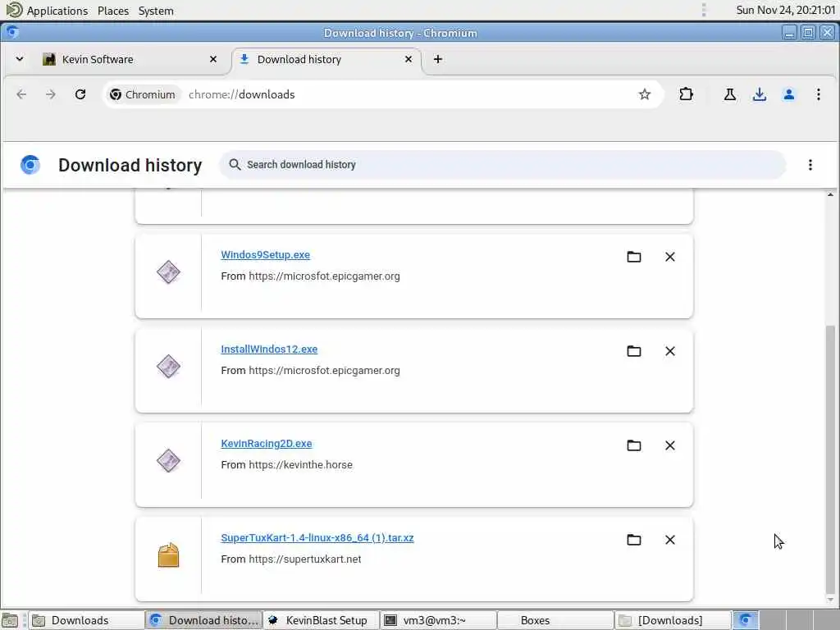Show KevinRacing2D.exe in folder
840x630 pixels.
[x=634, y=445]
